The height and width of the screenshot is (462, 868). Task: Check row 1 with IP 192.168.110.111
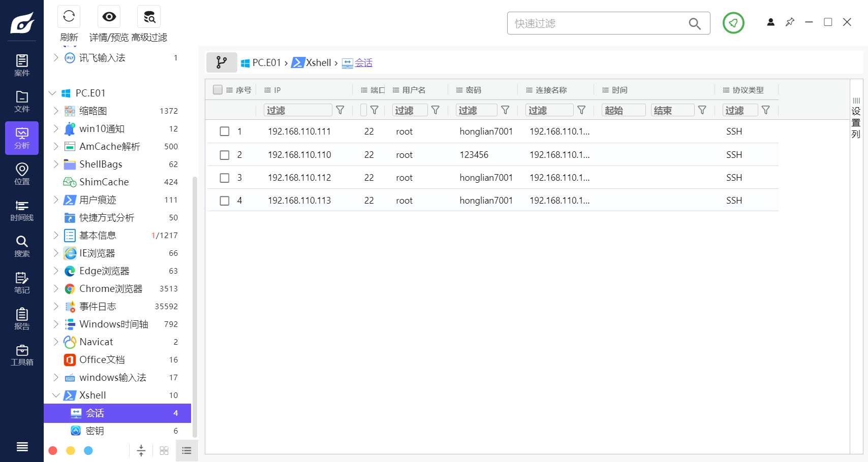pyautogui.click(x=224, y=131)
